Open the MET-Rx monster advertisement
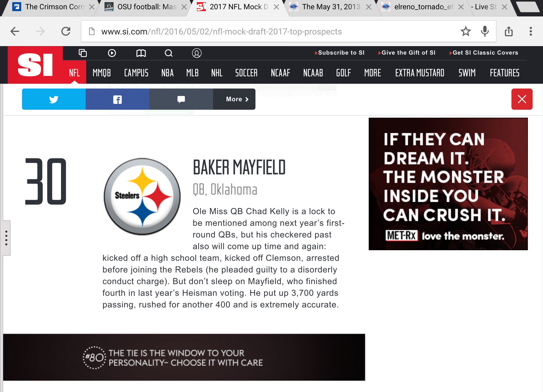This screenshot has height=392, width=543. coord(448,184)
